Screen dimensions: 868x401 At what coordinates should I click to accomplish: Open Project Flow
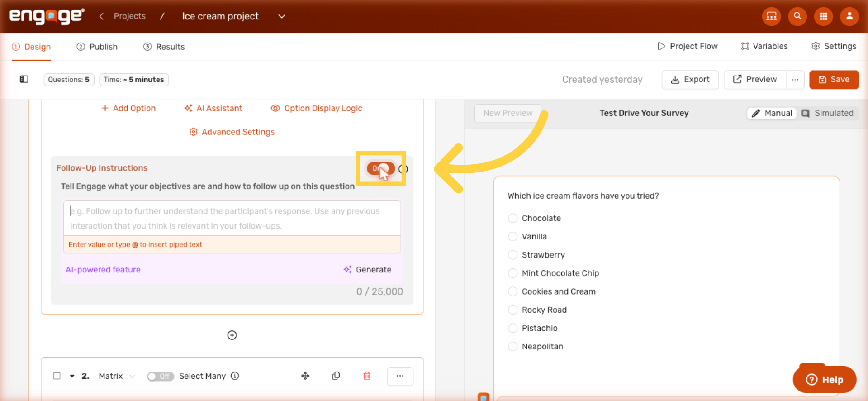688,46
